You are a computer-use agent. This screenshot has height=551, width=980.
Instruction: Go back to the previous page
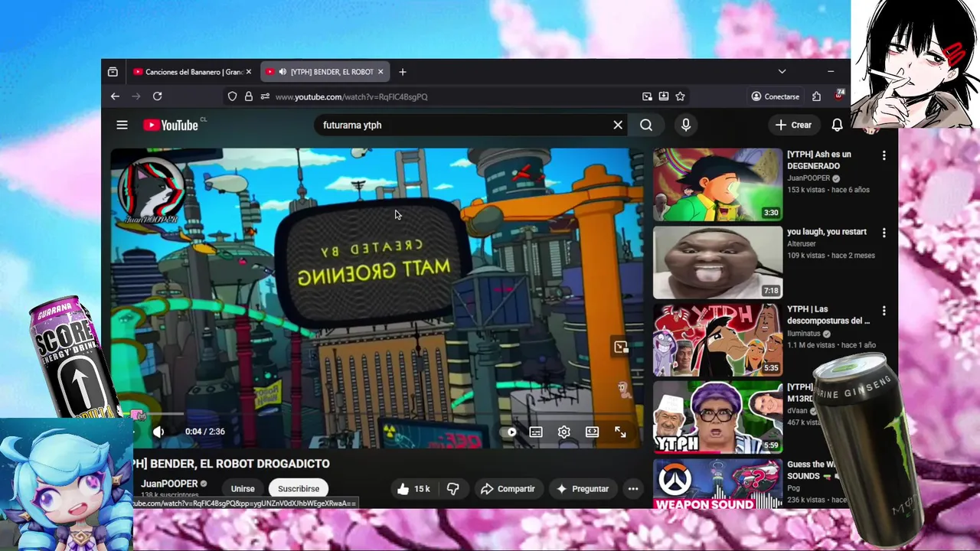click(115, 96)
